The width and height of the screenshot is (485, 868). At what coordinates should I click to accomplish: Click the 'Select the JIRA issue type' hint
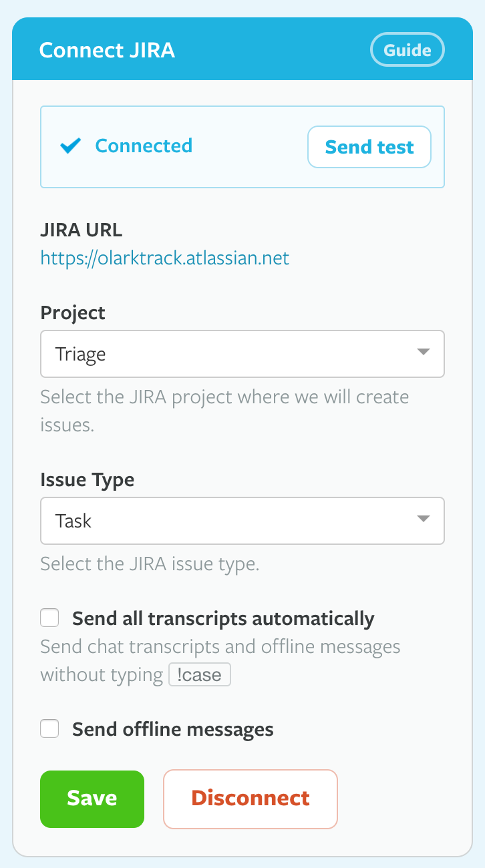(149, 564)
